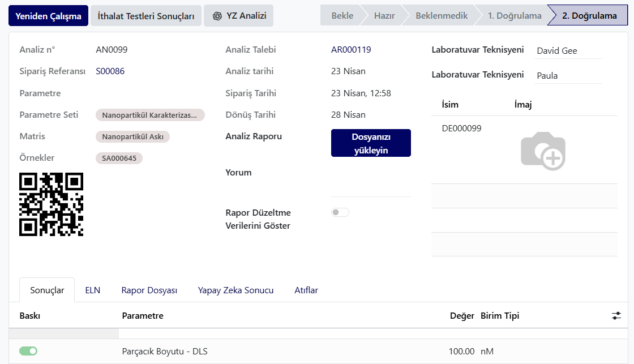This screenshot has width=634, height=364.
Task: Open second Laboratuvar Teknisyeni field Paula
Action: (x=568, y=76)
